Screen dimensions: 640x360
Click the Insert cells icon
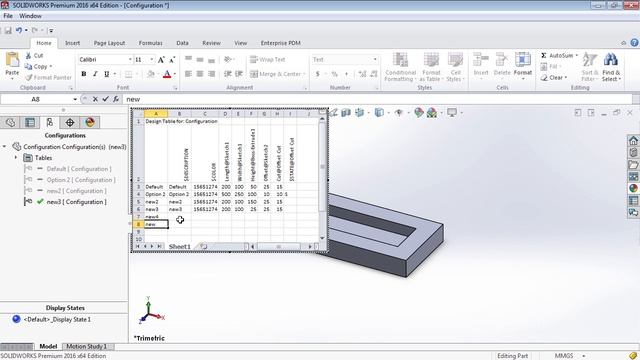pyautogui.click(x=481, y=60)
